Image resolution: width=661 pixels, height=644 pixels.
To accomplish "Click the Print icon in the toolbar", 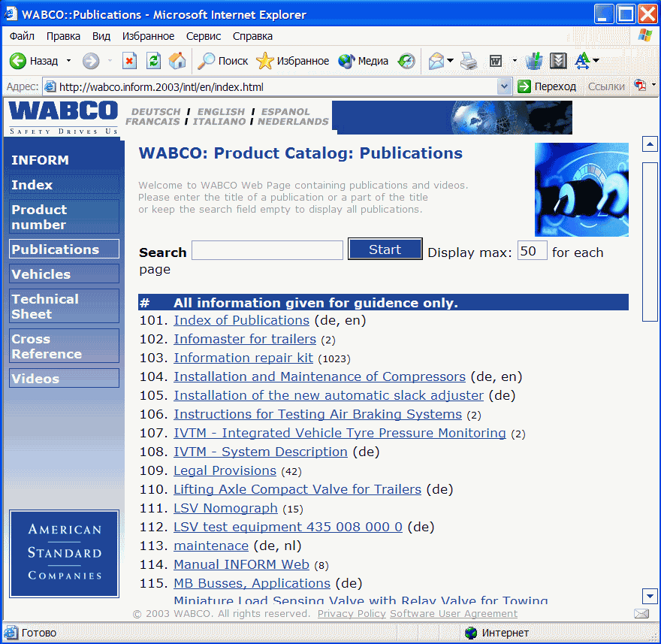I will [469, 61].
